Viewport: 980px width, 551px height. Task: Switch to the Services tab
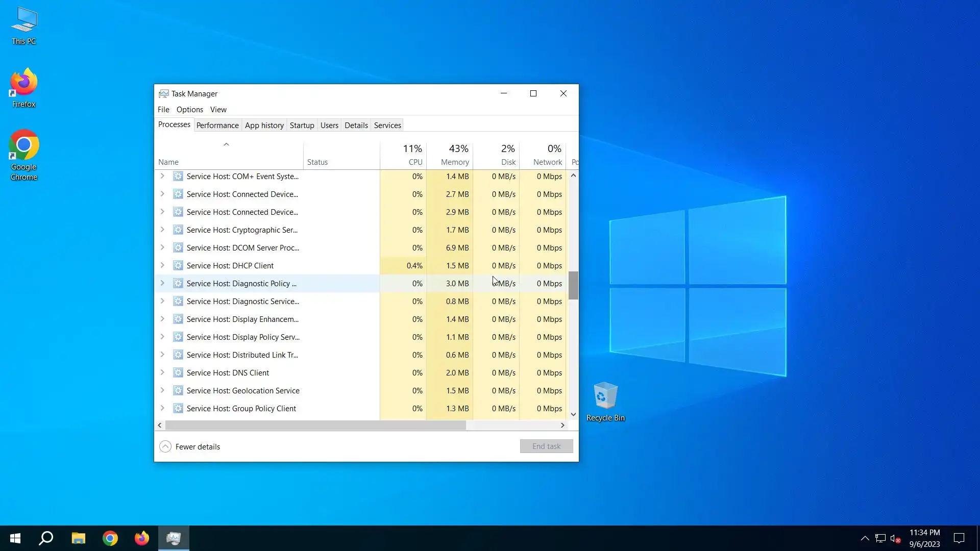point(387,125)
